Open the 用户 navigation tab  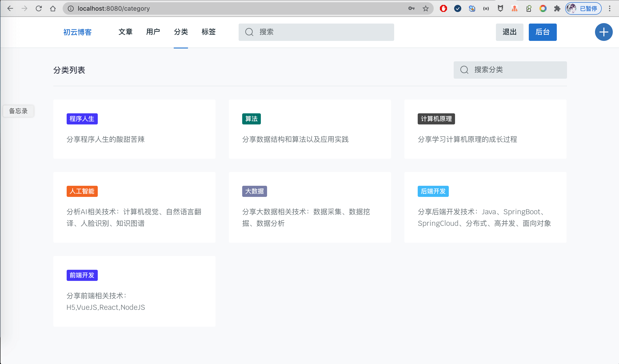(x=153, y=32)
